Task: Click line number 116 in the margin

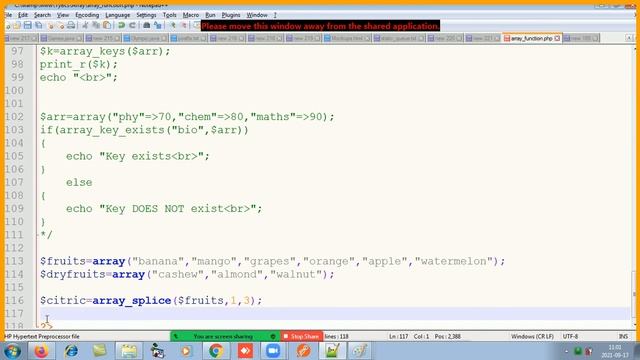Action: [x=15, y=300]
